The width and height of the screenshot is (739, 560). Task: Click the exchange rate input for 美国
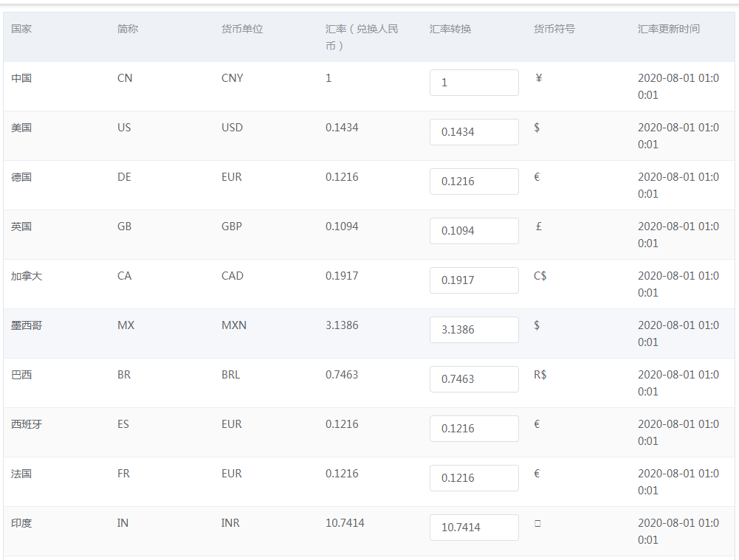click(474, 132)
